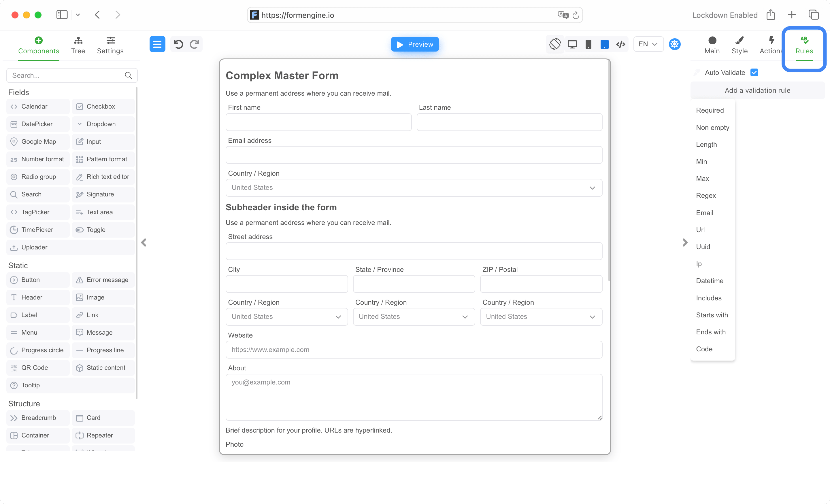Go back in browser history
Viewport: 830px width, 504px height.
click(x=97, y=15)
